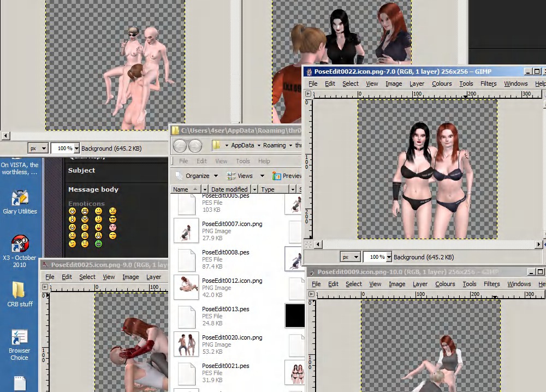546x392 pixels.
Task: Click the Preview toolbar button in Explorer
Action: pyautogui.click(x=287, y=176)
